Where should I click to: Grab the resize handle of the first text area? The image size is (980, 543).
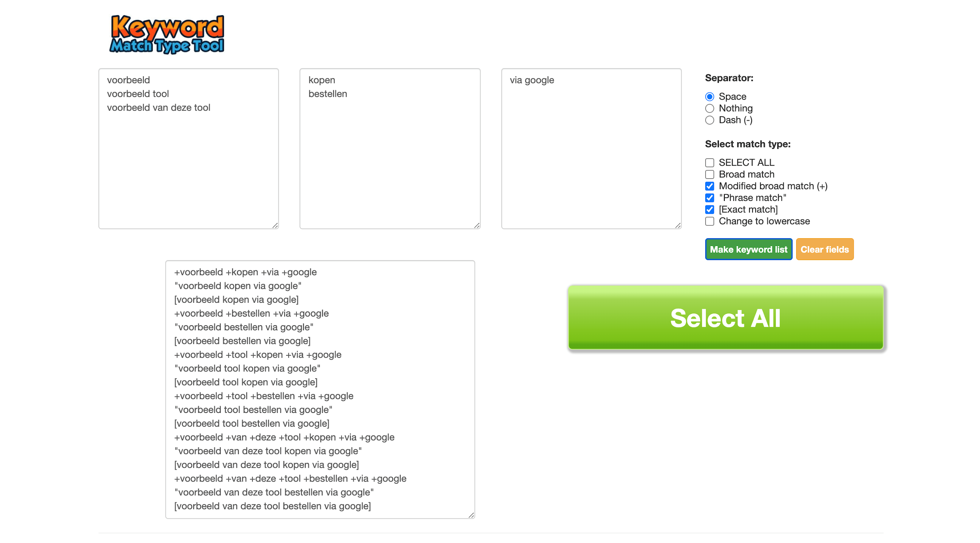275,226
